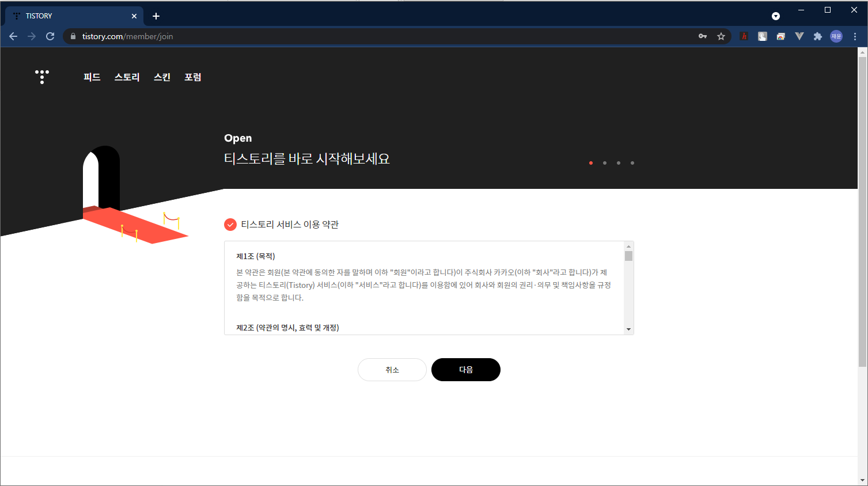The image size is (868, 486).
Task: Click the Open heading text
Action: point(238,138)
